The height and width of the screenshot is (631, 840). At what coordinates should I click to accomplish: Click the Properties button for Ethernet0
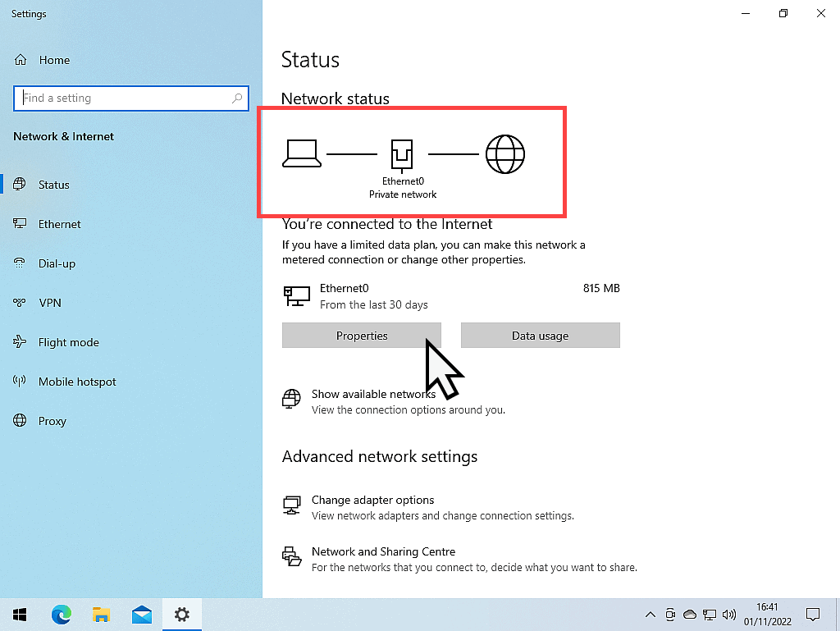pyautogui.click(x=361, y=335)
